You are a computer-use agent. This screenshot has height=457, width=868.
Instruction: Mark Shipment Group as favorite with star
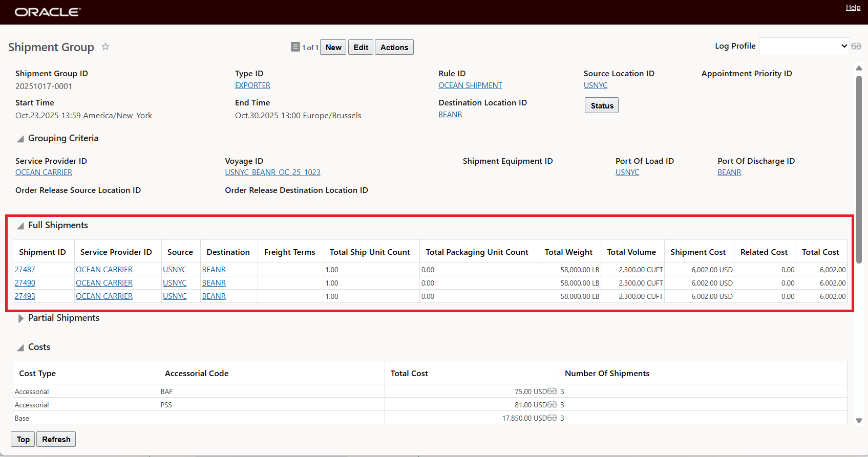(105, 47)
